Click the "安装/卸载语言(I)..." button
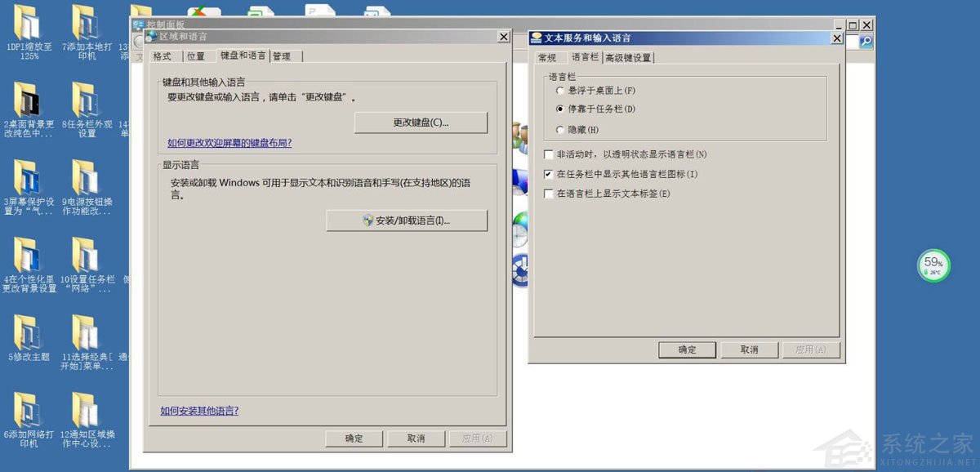The image size is (980, 472). coord(408,220)
